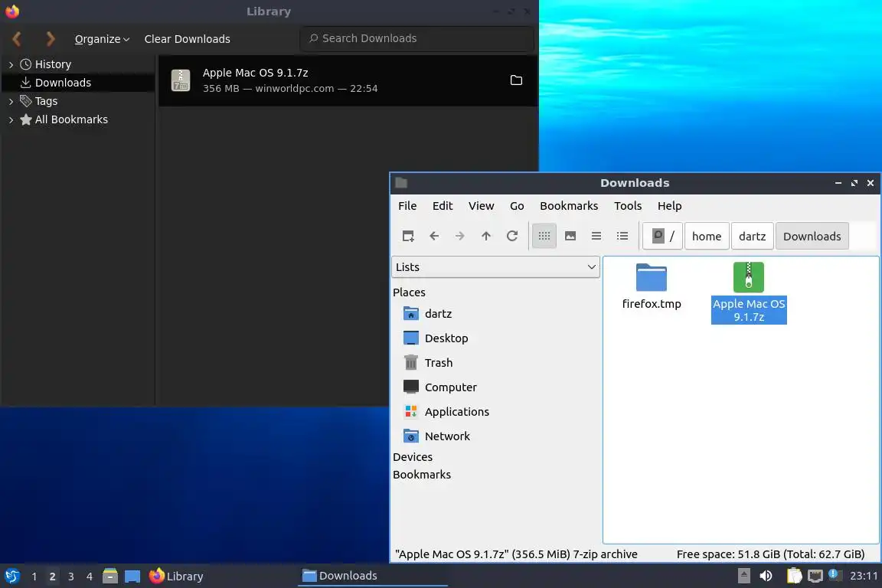This screenshot has height=588, width=882.
Task: Switch to detailed list view mode
Action: coord(622,236)
